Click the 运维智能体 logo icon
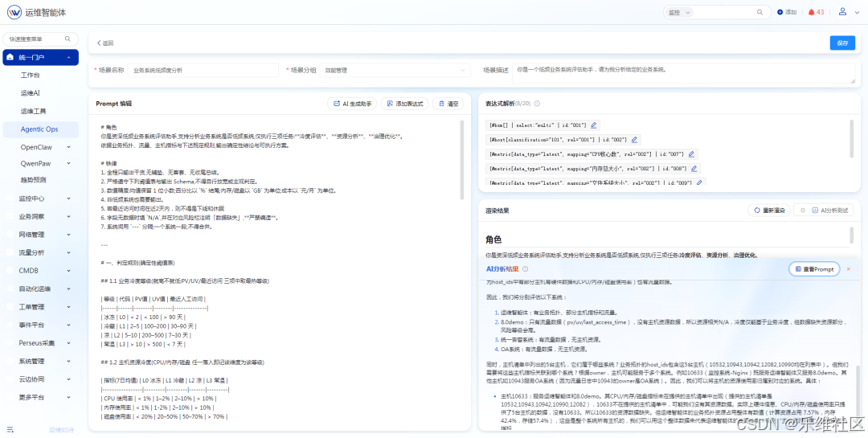Screen dimensions: 868x438 [14, 11]
